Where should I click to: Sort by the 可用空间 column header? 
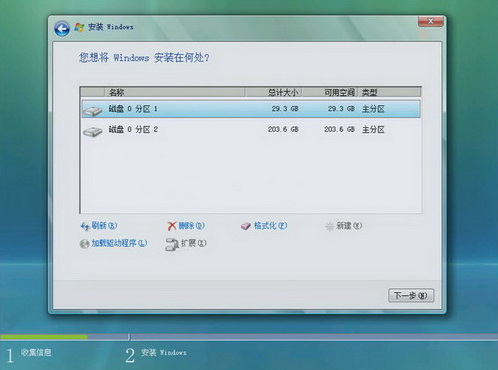point(330,92)
